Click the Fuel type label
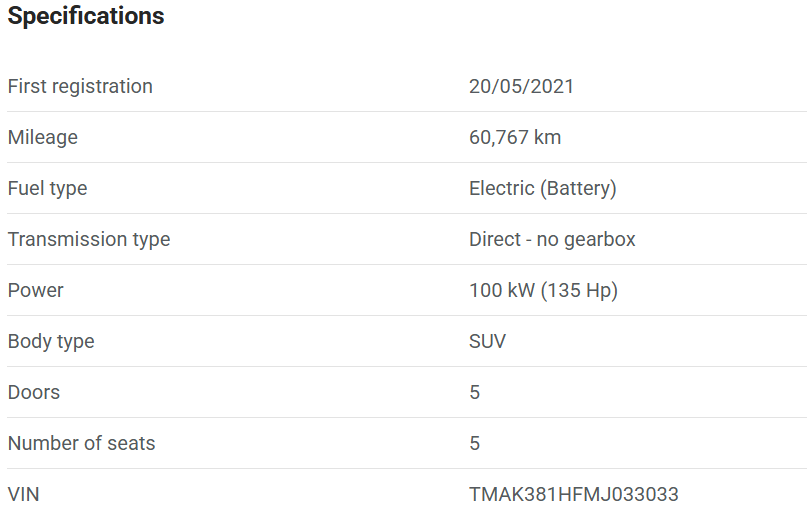 tap(47, 188)
